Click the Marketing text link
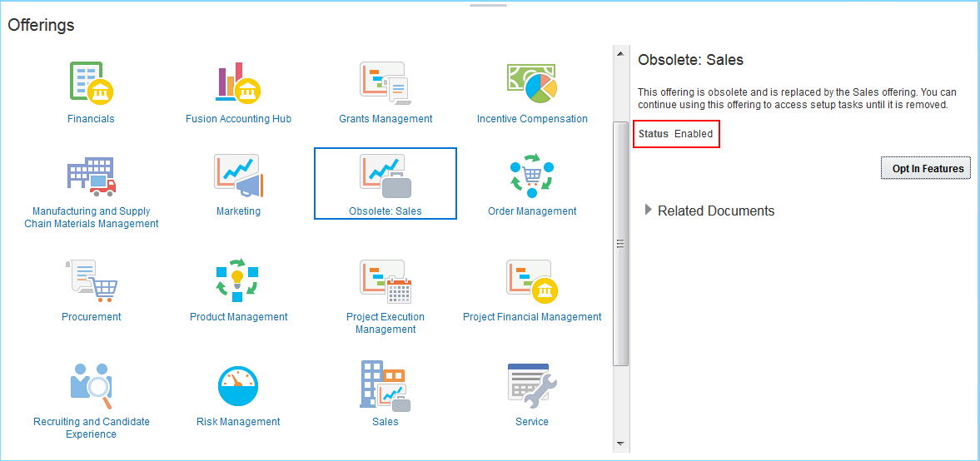980x461 pixels. click(238, 211)
